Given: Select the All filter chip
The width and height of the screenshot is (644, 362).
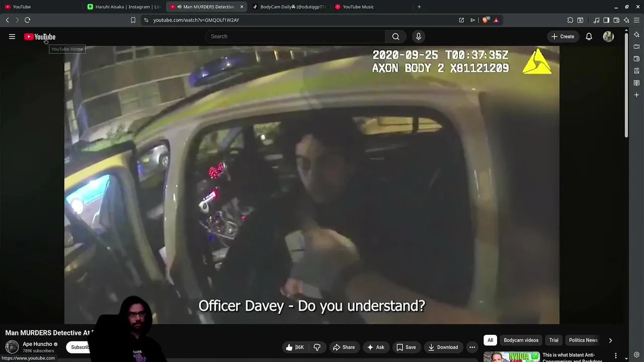Looking at the screenshot, I should pos(490,340).
